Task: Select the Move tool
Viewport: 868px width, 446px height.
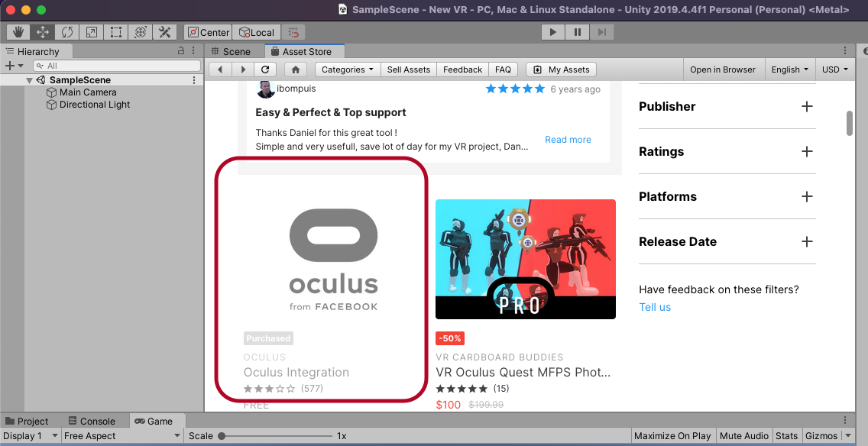Action: (x=43, y=32)
